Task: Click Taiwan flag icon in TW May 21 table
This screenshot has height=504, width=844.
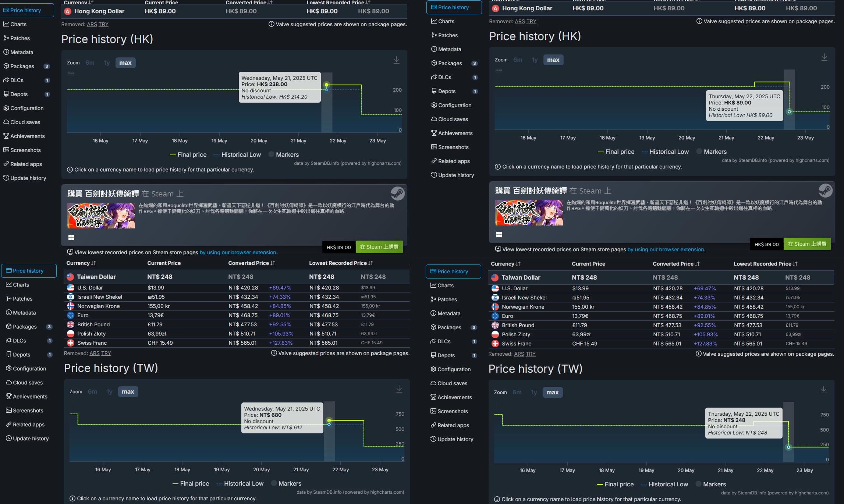Action: coord(70,277)
